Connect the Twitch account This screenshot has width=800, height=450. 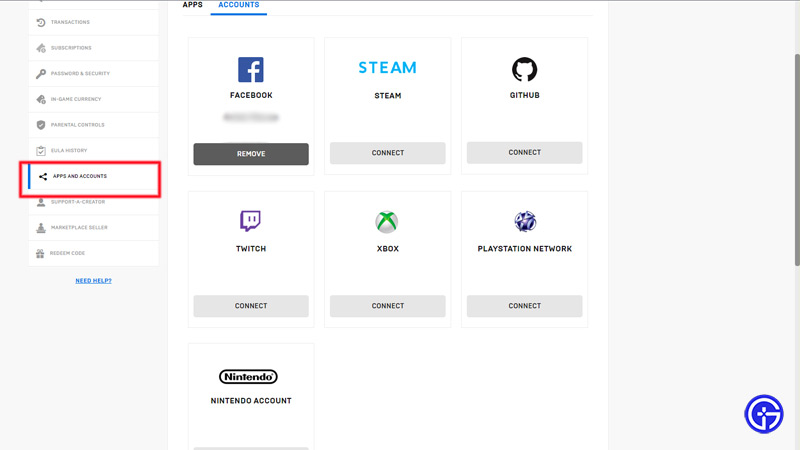coord(251,306)
